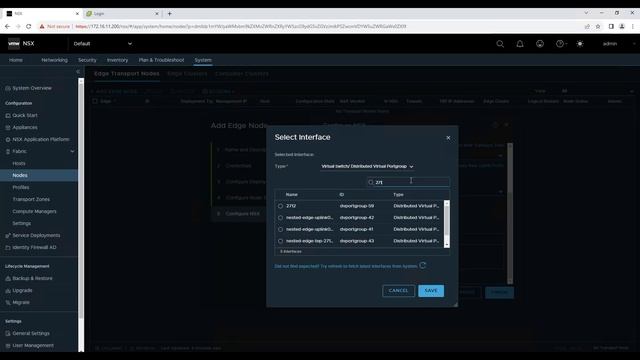Image resolution: width=640 pixels, height=360 pixels.
Task: Open Compute Managers under Fabric
Action: pos(34,211)
